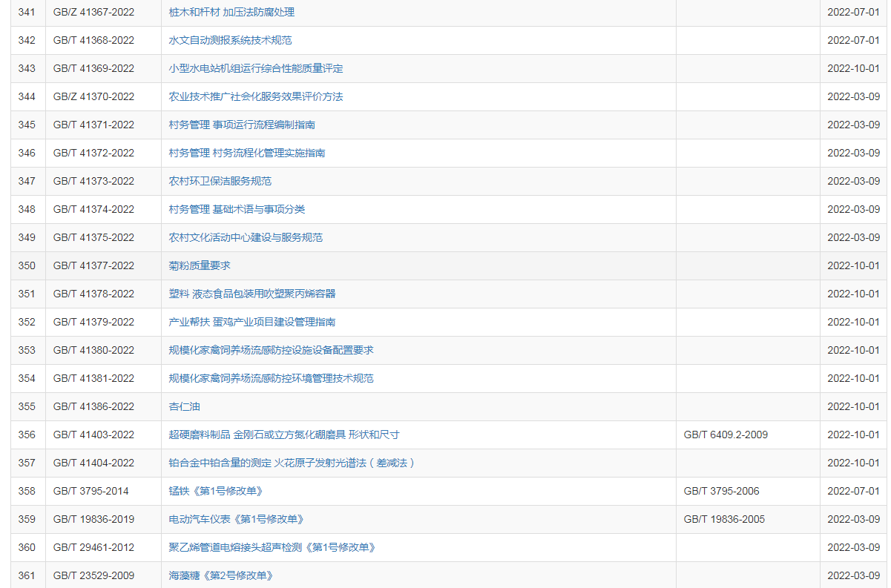Click 电动汽车仪表《第1号修改单》 link

pyautogui.click(x=236, y=520)
